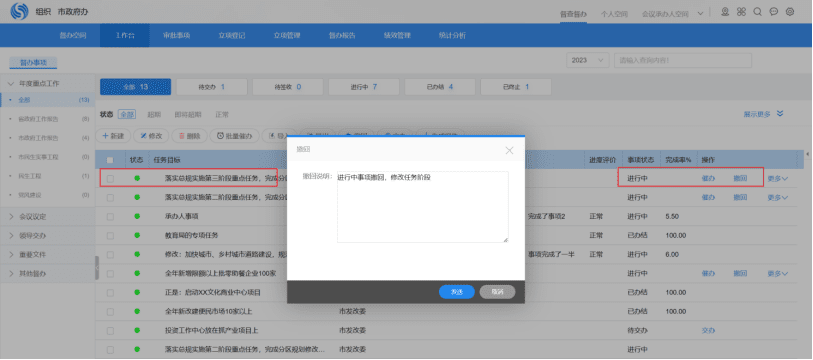Click the 批量催办 clock toolbar button
Image resolution: width=813 pixels, height=360 pixels.
pos(234,136)
